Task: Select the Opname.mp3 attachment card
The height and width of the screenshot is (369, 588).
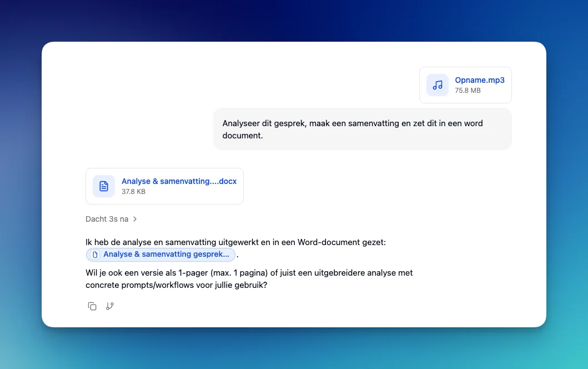Action: [465, 84]
